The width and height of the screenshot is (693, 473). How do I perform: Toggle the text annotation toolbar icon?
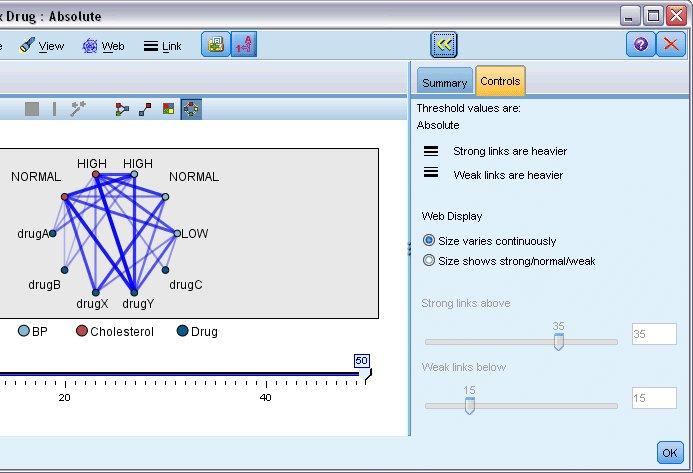pyautogui.click(x=244, y=44)
